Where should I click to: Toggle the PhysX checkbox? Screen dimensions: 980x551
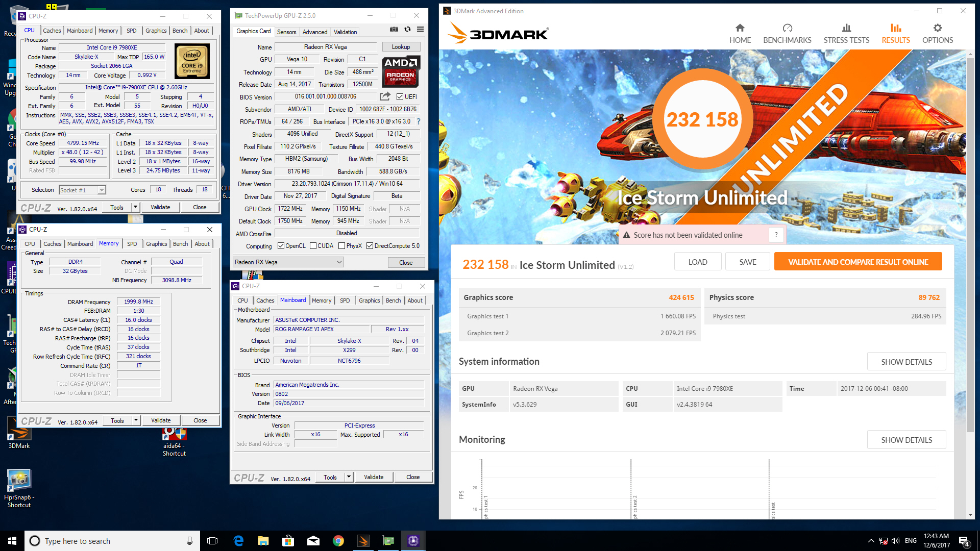342,246
